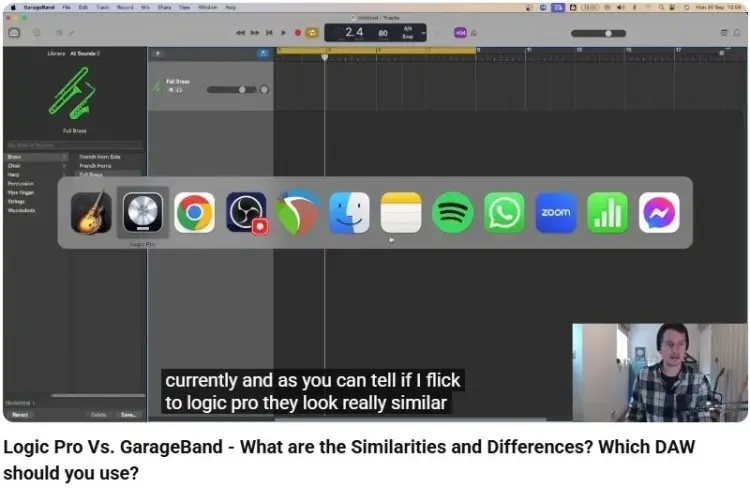Click the tempo value 80 in LCD
The height and width of the screenshot is (488, 750).
383,33
